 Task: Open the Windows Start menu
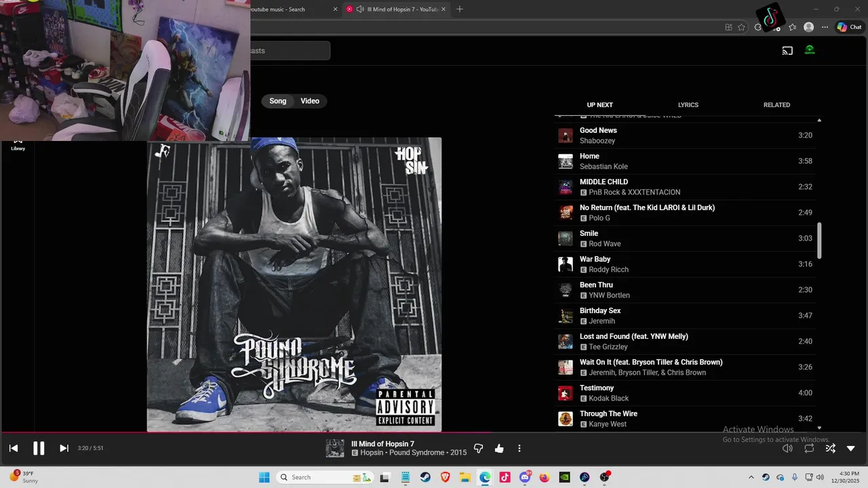coord(264,477)
